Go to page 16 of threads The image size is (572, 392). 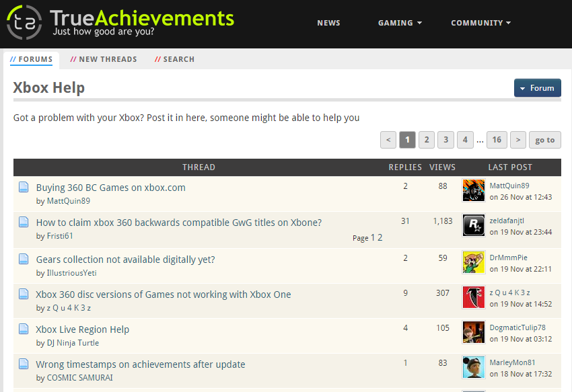[x=497, y=140]
